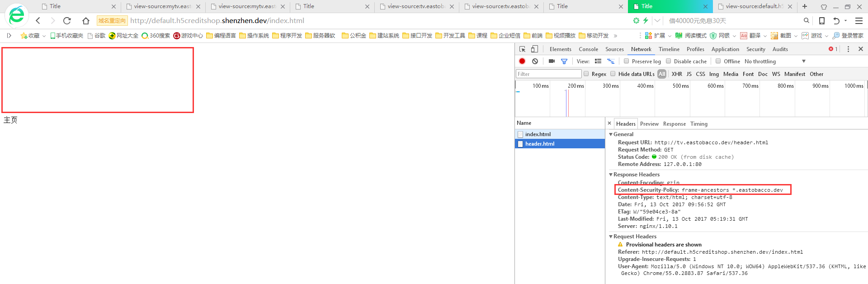Switch to the waterfall view icon
Viewport: 868px width, 284px height.
610,61
